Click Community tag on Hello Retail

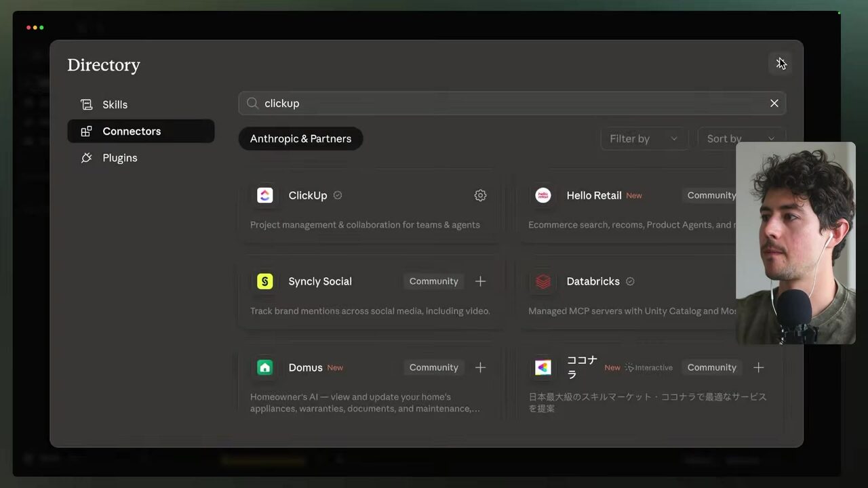pyautogui.click(x=709, y=195)
